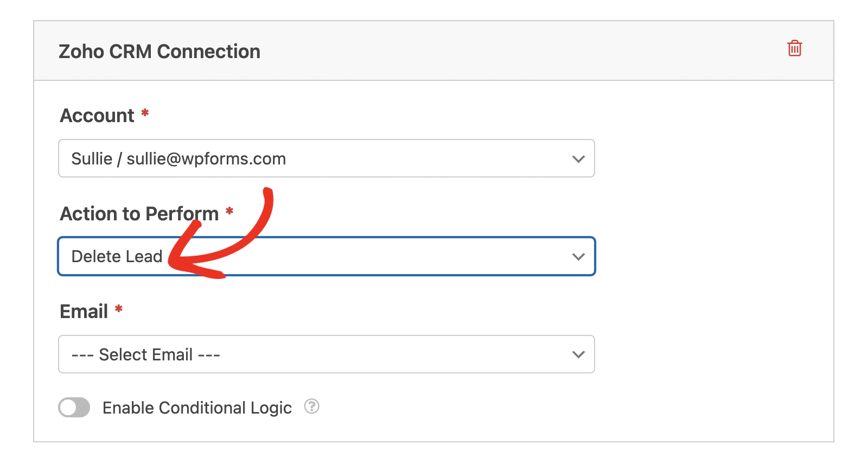Delete the Zoho CRM connection via trash icon
Viewport: 868px width, 457px height.
[795, 48]
